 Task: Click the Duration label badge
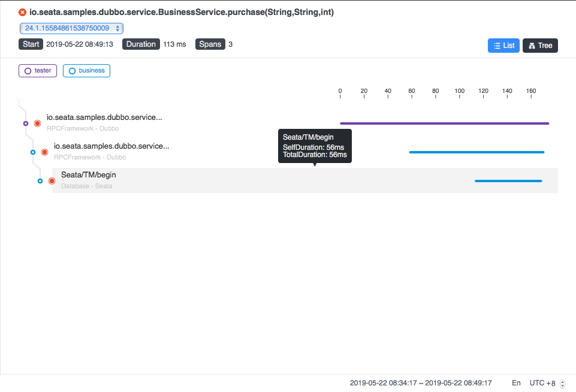point(141,44)
